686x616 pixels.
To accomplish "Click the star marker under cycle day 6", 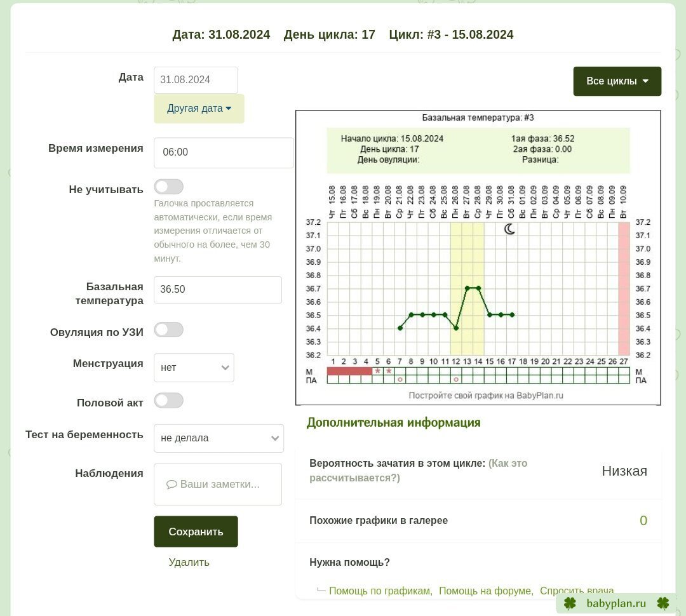I will coord(389,371).
